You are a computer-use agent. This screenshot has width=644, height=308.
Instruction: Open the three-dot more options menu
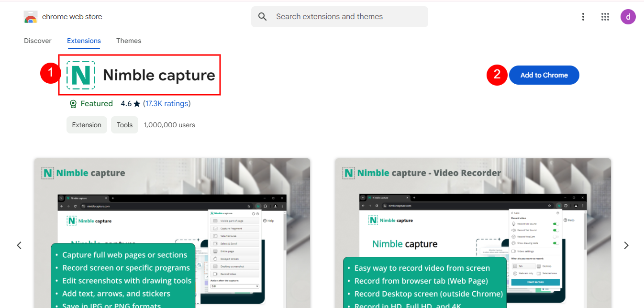click(x=583, y=17)
